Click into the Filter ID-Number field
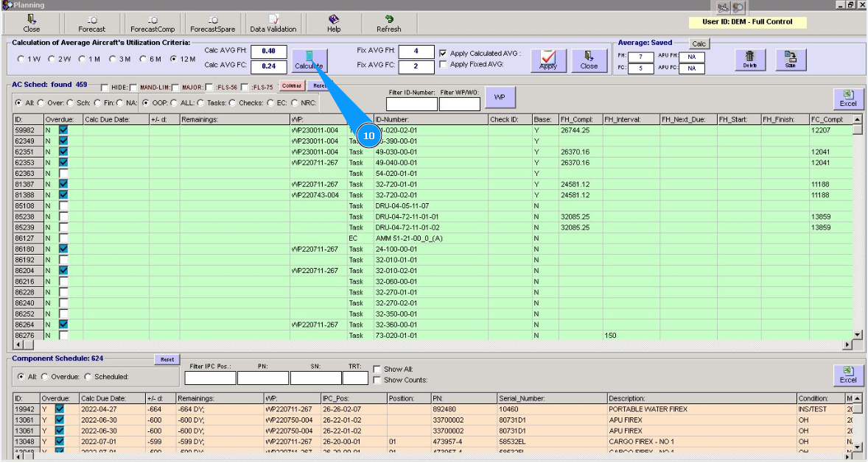868x463 pixels. 411,105
